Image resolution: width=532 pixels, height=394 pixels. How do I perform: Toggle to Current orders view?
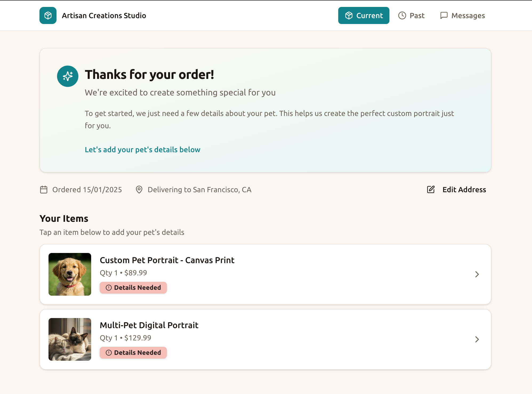tap(364, 15)
